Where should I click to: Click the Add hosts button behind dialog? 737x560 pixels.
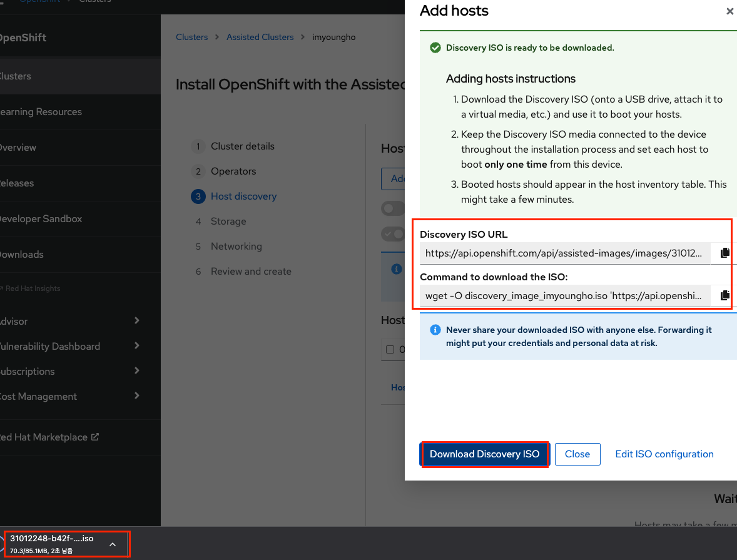coord(393,179)
